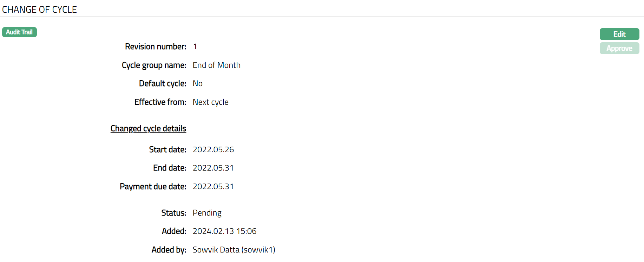Click the start date value 2022.05.26

(x=213, y=149)
